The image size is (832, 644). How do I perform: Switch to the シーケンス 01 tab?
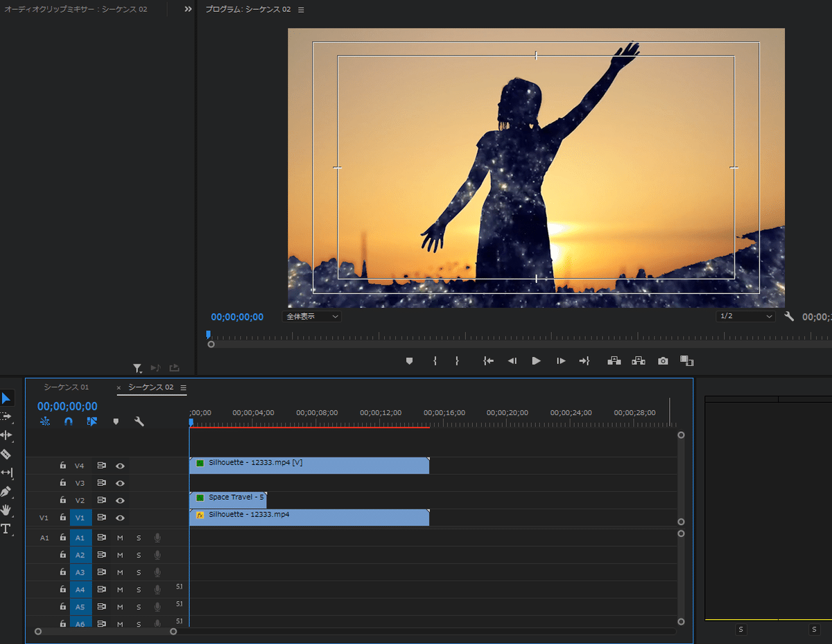coord(67,388)
